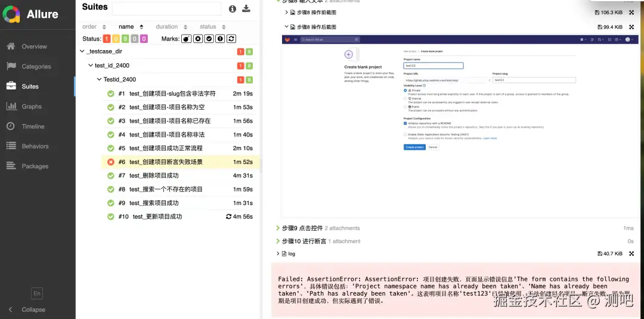Click the red failed icon of test #6
This screenshot has width=644, height=319.
(110, 162)
